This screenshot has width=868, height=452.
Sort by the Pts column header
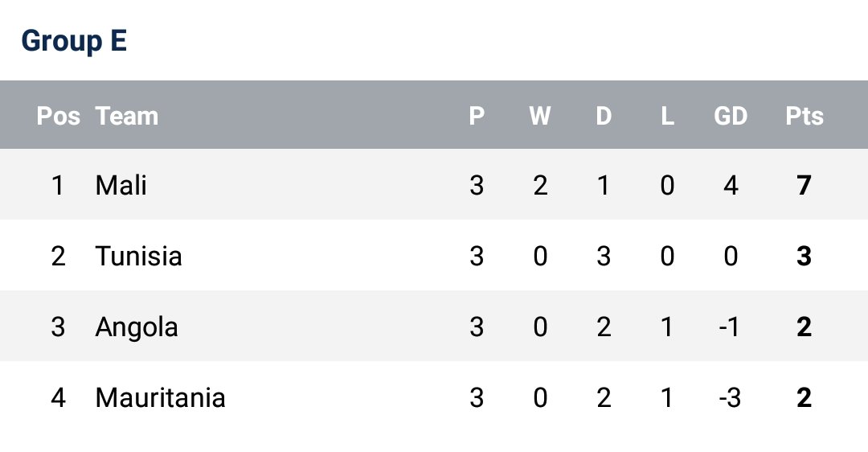coord(805,116)
